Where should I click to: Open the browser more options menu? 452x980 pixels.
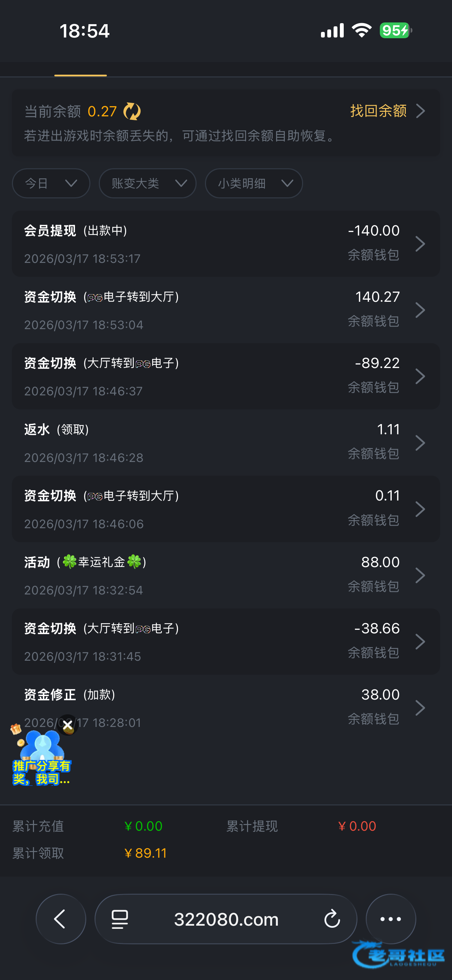click(x=390, y=919)
